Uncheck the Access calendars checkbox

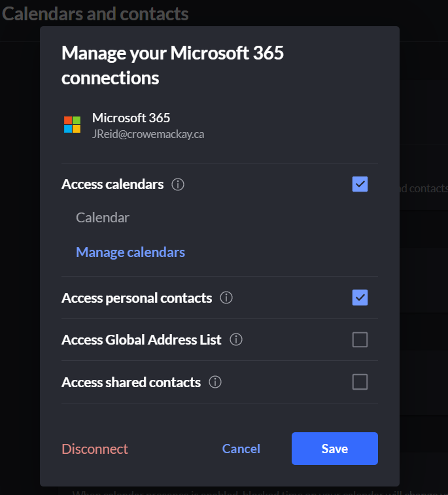[360, 184]
